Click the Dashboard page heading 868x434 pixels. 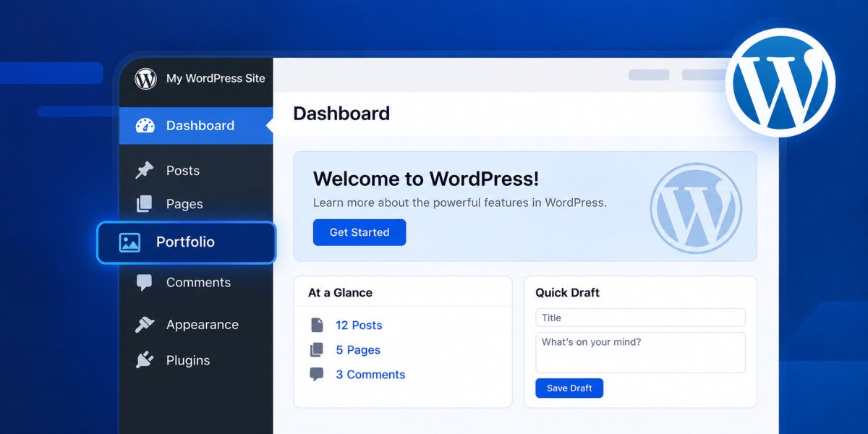[x=341, y=114]
